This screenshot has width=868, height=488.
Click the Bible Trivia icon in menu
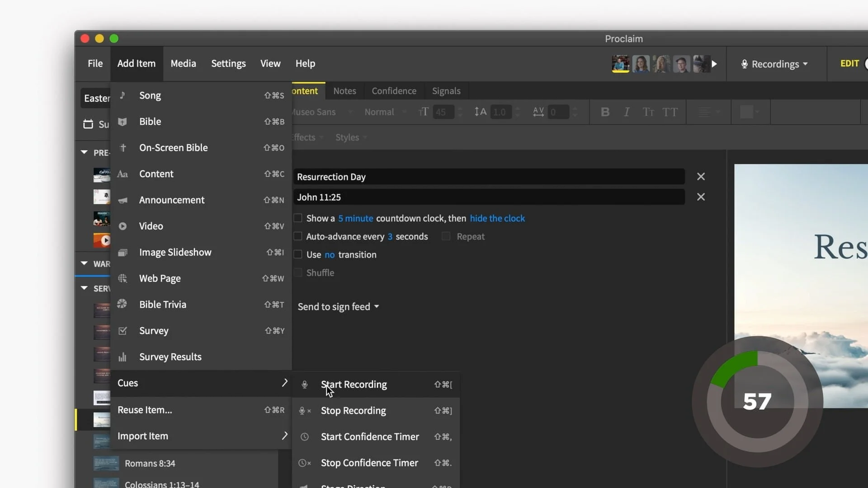click(x=122, y=304)
